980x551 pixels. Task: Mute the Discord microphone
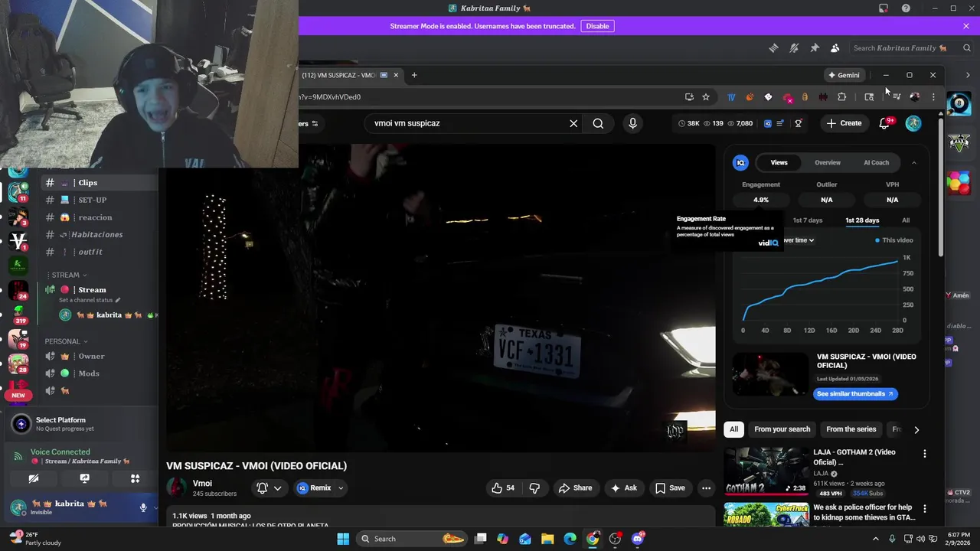point(143,507)
